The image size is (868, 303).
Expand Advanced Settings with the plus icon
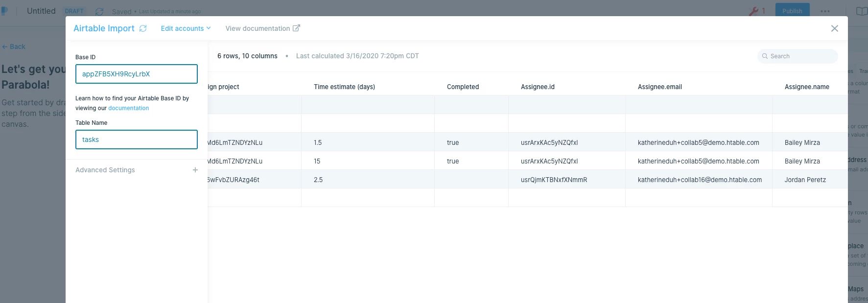coord(195,170)
